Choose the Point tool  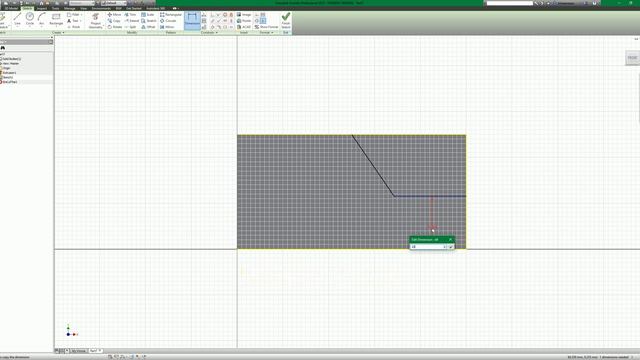point(73,27)
